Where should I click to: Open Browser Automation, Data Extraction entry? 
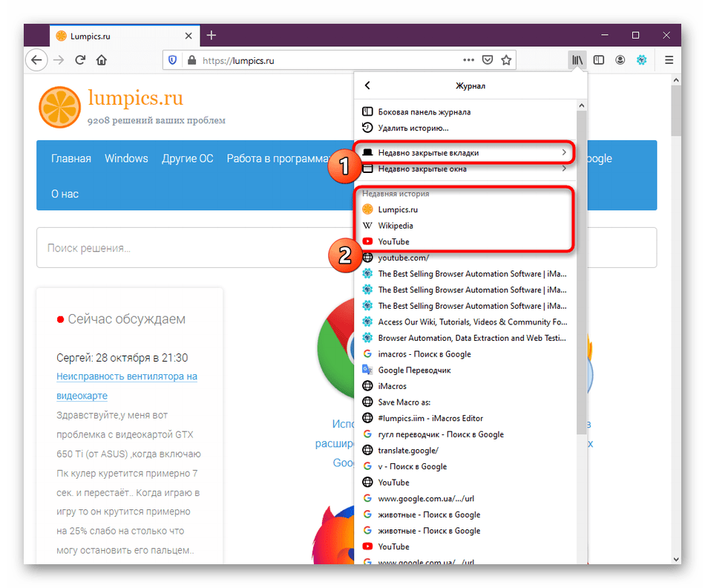point(465,339)
